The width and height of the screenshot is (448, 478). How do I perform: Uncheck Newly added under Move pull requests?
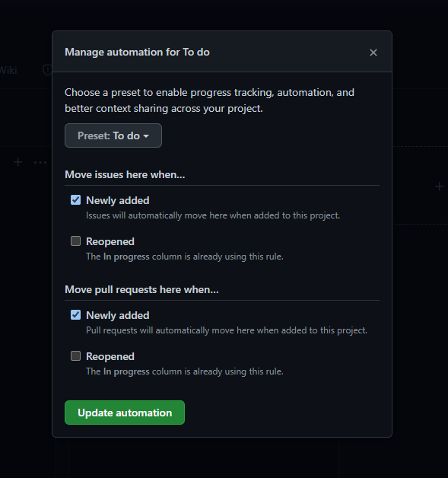pos(75,314)
